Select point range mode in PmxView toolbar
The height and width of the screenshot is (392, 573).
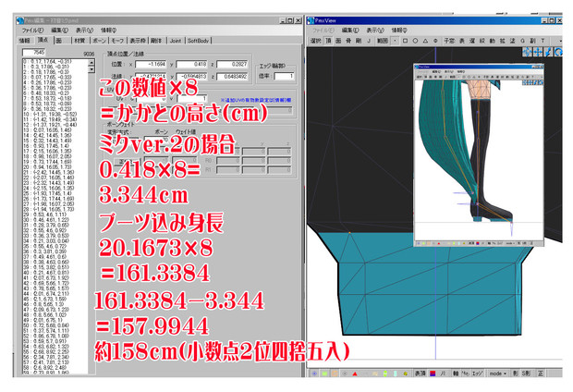point(395,41)
